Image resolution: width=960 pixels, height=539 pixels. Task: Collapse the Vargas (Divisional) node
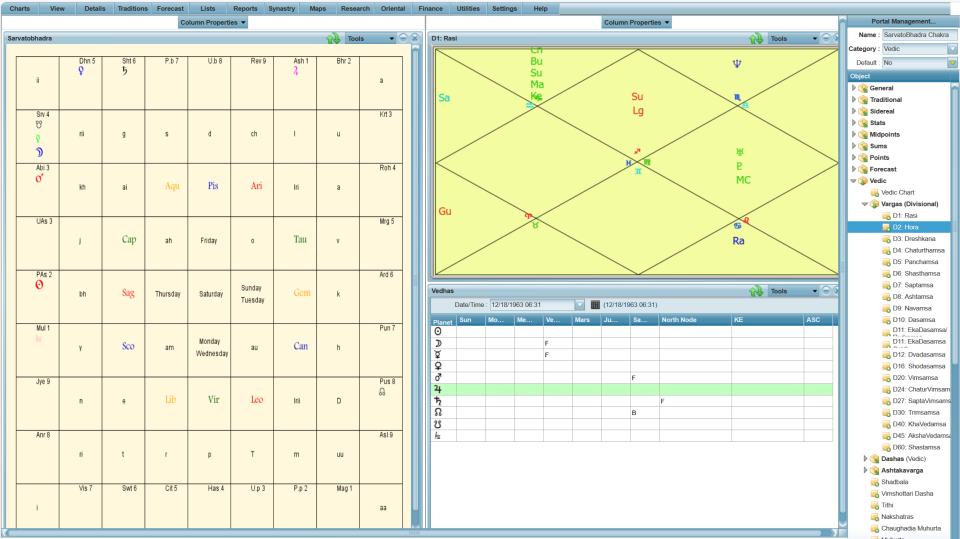(864, 204)
